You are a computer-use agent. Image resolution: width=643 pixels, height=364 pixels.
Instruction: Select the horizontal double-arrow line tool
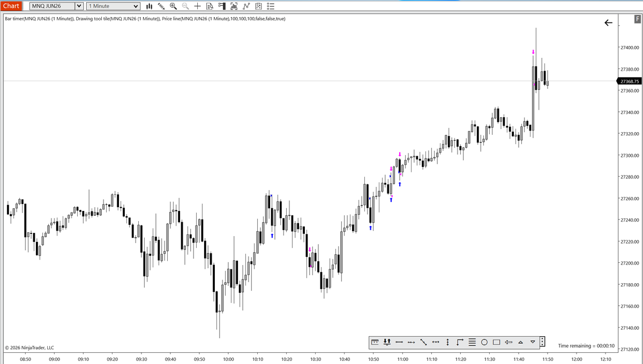(436, 342)
